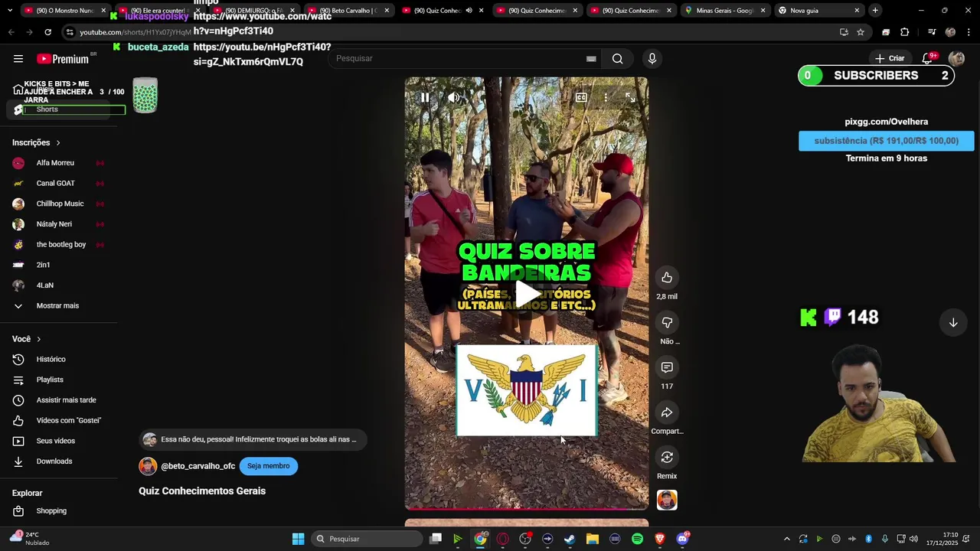Open Shopping under Explorar
Viewport: 980px width, 551px height.
(x=58, y=511)
